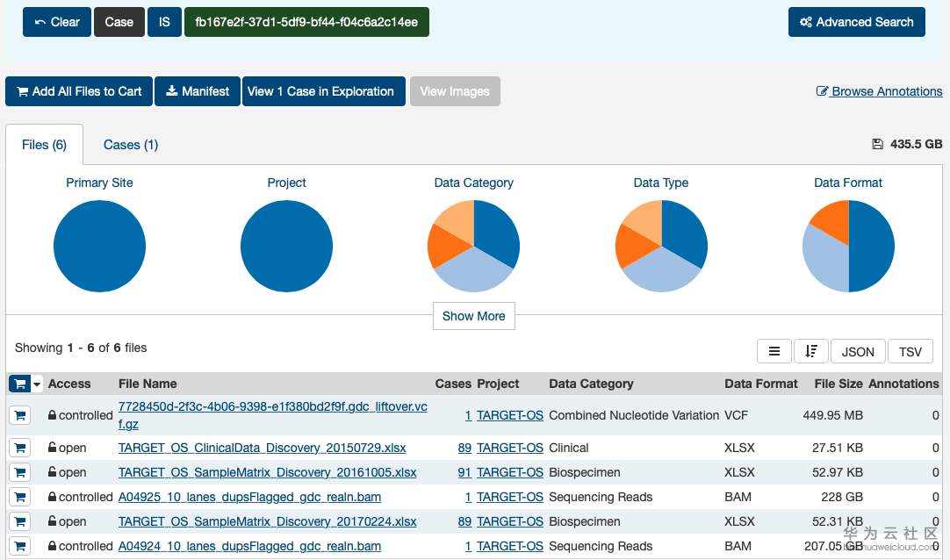950x560 pixels.
Task: Add the gdc_liftover.vcf.gz file to cart
Action: point(20,415)
